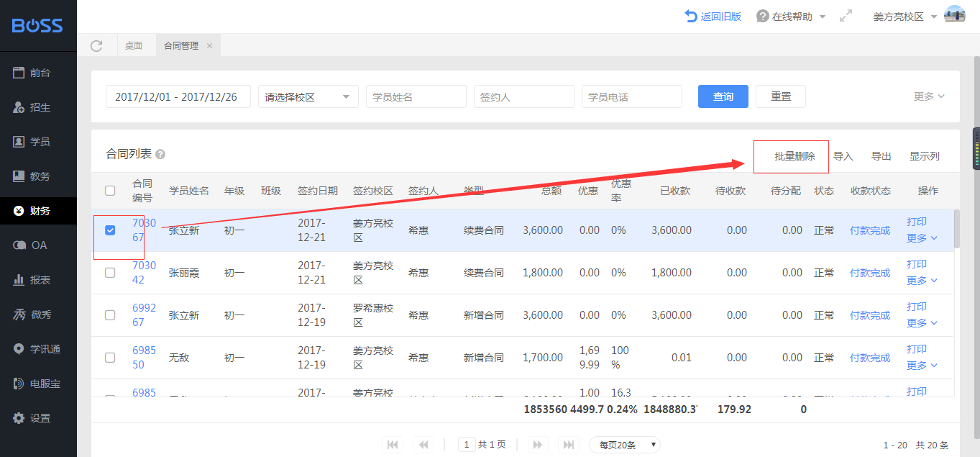Image resolution: width=980 pixels, height=457 pixels.
Task: Go to the next page
Action: tap(537, 445)
